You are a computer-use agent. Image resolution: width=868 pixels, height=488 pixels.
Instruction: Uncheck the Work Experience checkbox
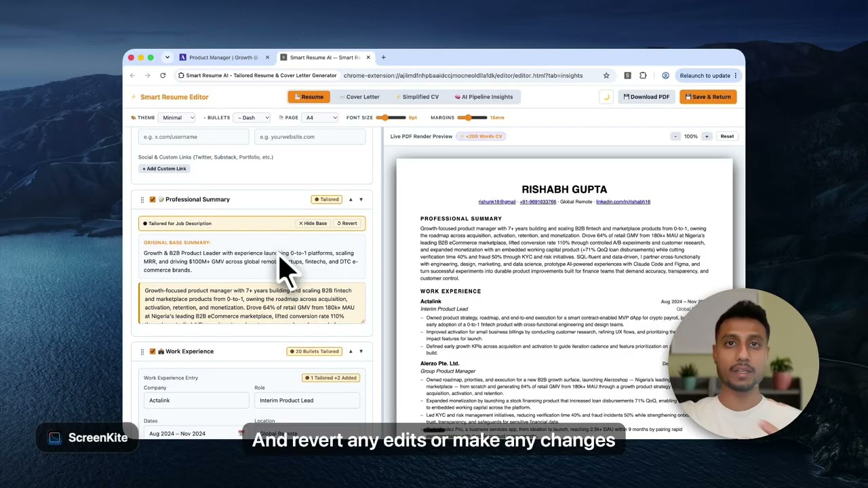coord(153,351)
